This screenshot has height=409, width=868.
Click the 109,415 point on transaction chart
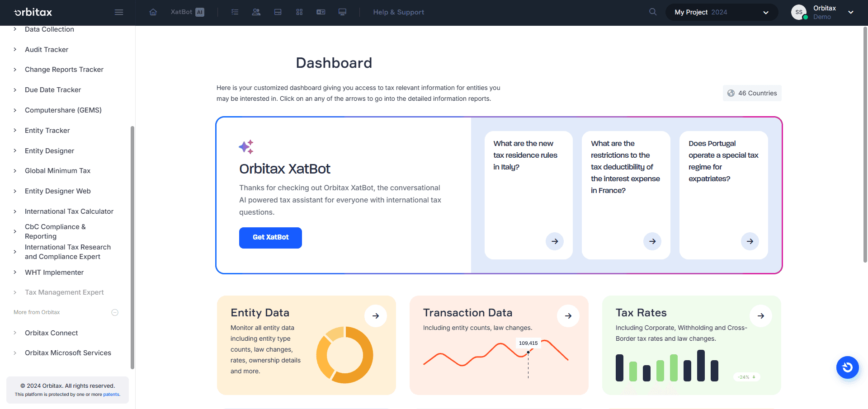pos(528,352)
